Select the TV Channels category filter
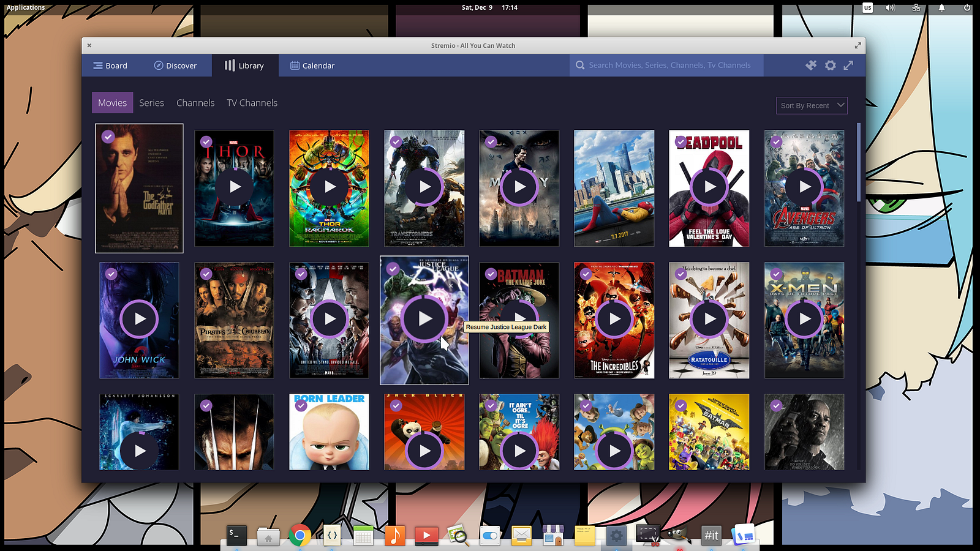This screenshot has height=551, width=980. coord(252,103)
